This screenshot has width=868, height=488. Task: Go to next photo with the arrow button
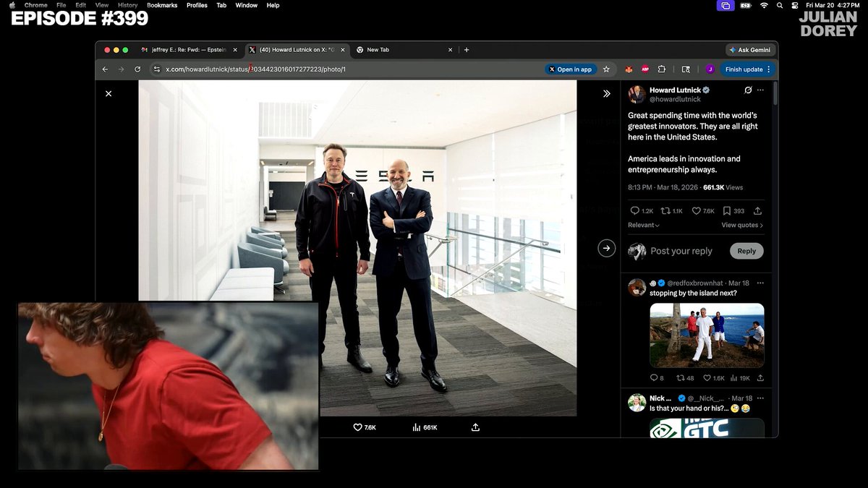tap(606, 248)
